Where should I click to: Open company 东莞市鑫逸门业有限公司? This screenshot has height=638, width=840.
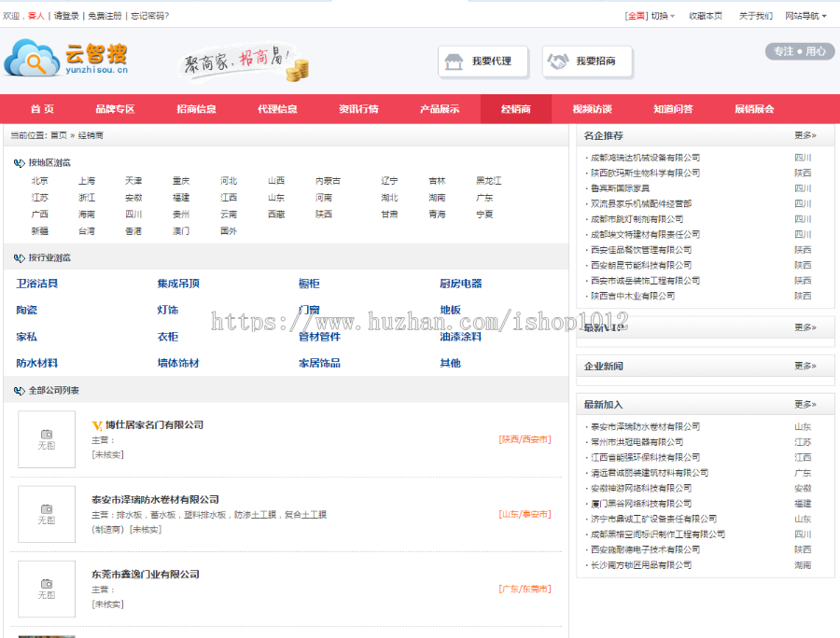pyautogui.click(x=146, y=575)
